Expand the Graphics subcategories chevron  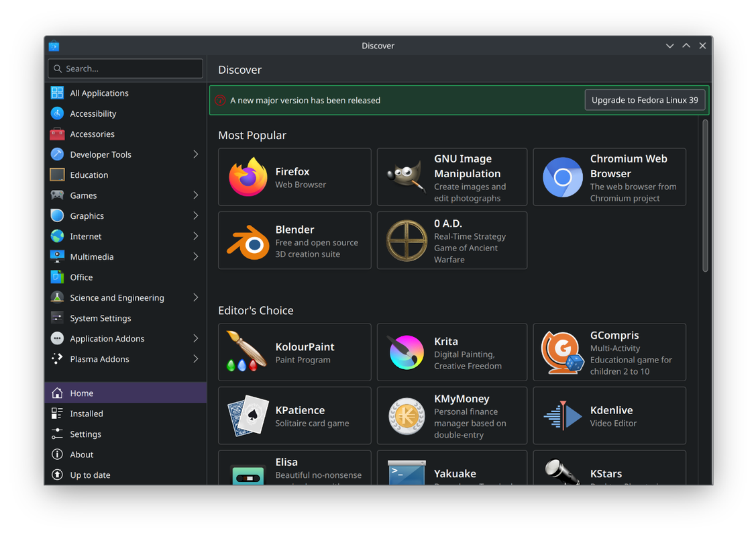[x=195, y=215]
